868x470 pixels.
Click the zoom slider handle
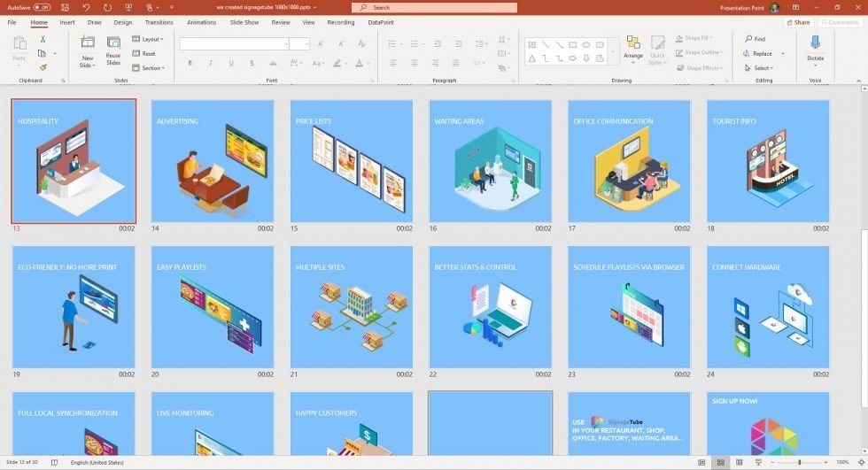click(x=799, y=462)
